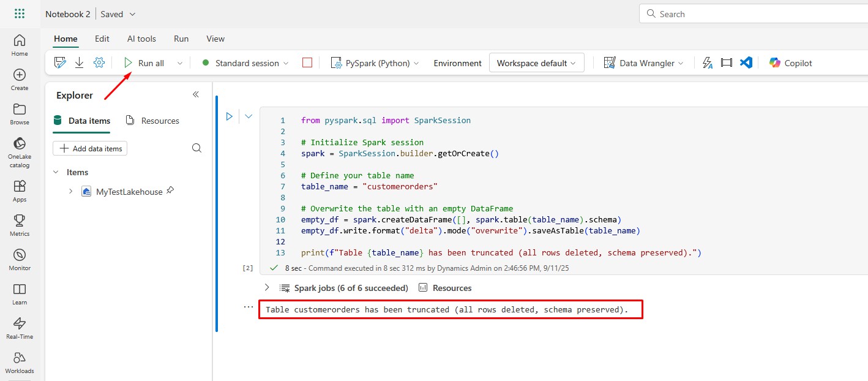Open the app launcher grid icon
Viewport: 868px width, 381px height.
20,13
